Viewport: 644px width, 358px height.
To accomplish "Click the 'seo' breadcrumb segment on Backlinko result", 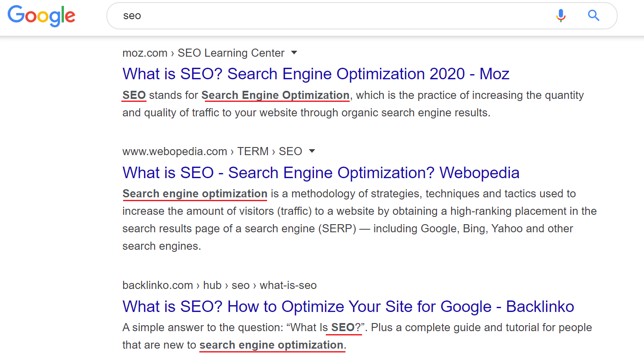I will point(241,285).
